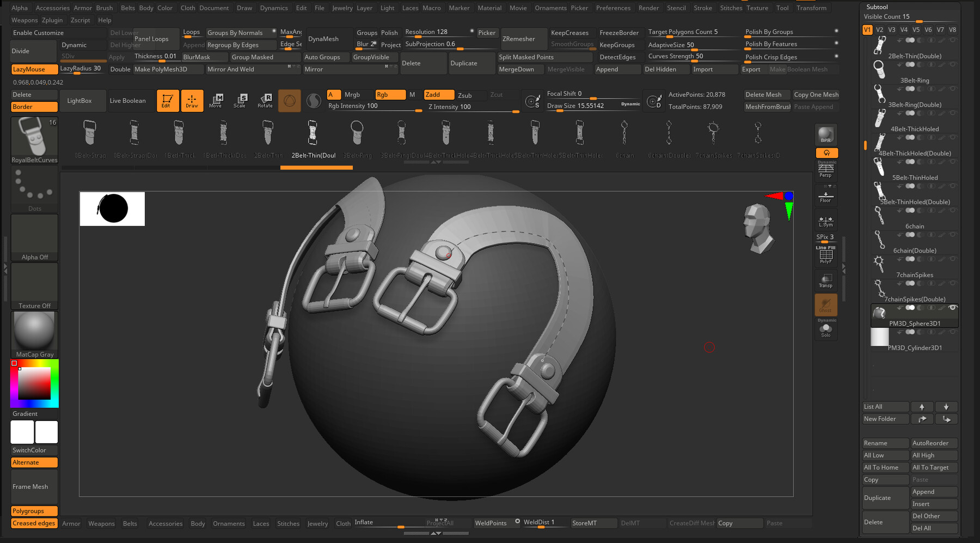Image resolution: width=980 pixels, height=543 pixels.
Task: Activate the Draw mode button
Action: pos(192,101)
